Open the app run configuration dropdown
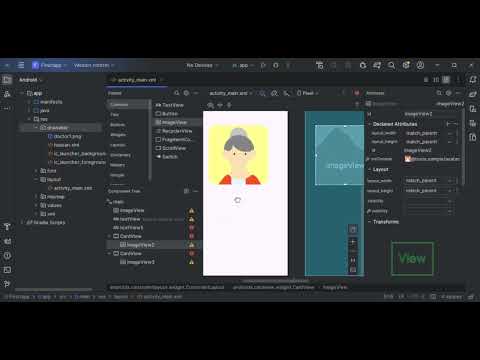The image size is (480, 360). [243, 65]
